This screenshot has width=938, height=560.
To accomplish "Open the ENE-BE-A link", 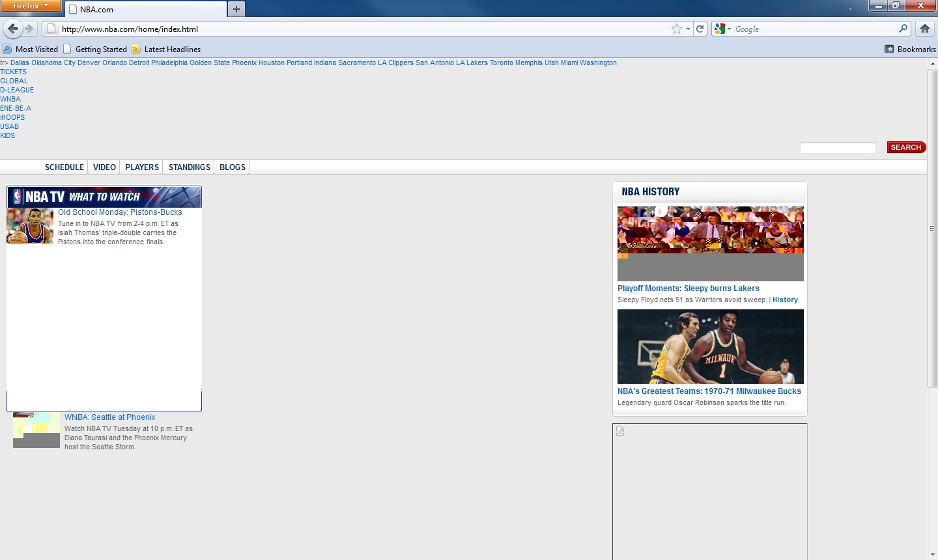I will 16,109.
